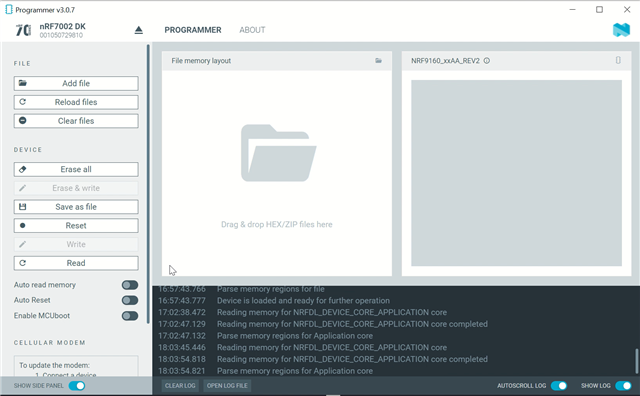Click the Add file button
The image size is (640, 396).
click(x=76, y=83)
